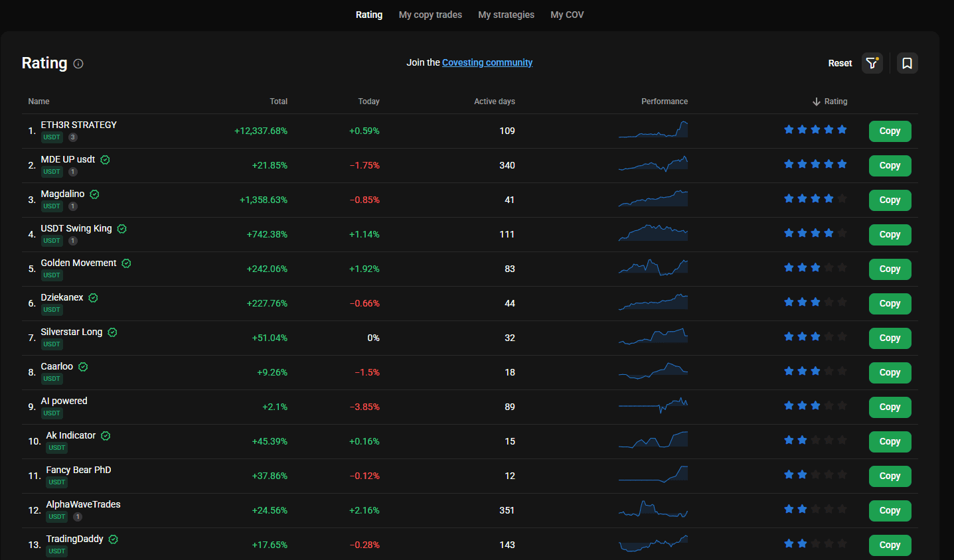Open the My strategies tab
This screenshot has height=560, width=954.
506,15
